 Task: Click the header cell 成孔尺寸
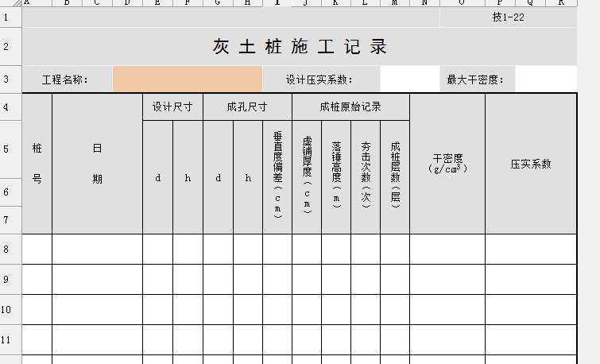(x=248, y=106)
